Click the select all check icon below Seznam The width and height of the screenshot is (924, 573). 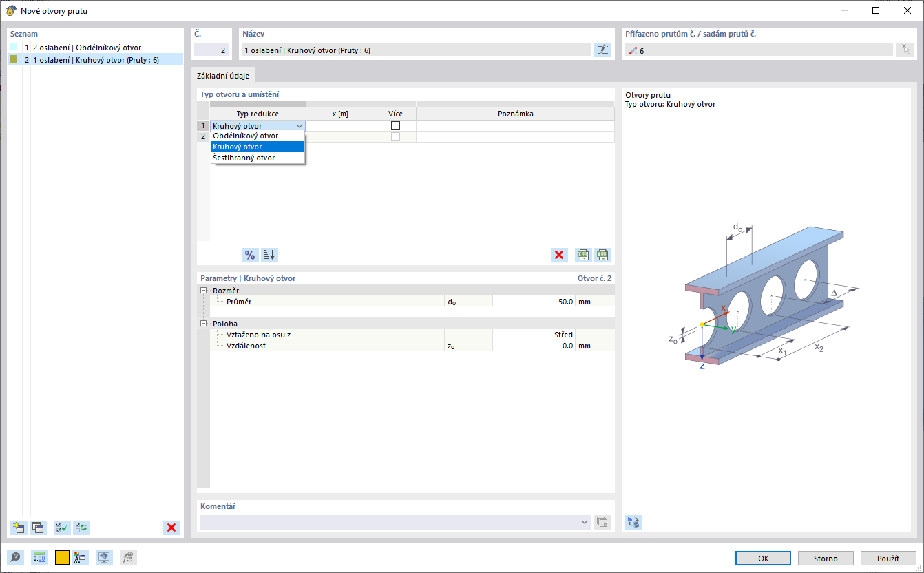pyautogui.click(x=62, y=528)
